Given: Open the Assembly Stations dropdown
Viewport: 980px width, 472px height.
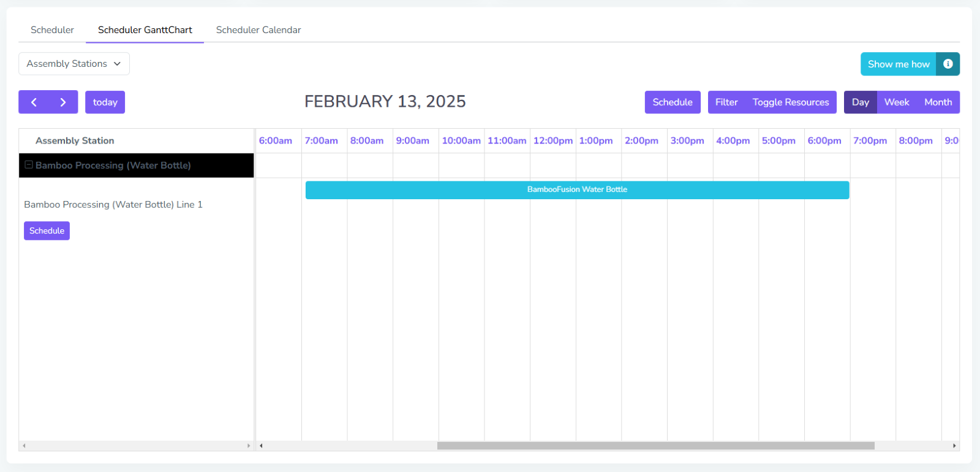Looking at the screenshot, I should coord(74,64).
